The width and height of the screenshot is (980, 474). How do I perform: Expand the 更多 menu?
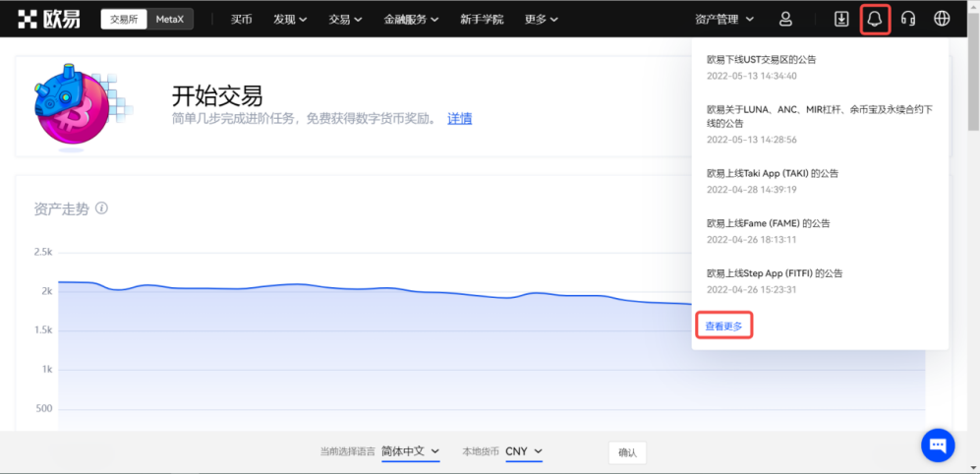[x=542, y=19]
